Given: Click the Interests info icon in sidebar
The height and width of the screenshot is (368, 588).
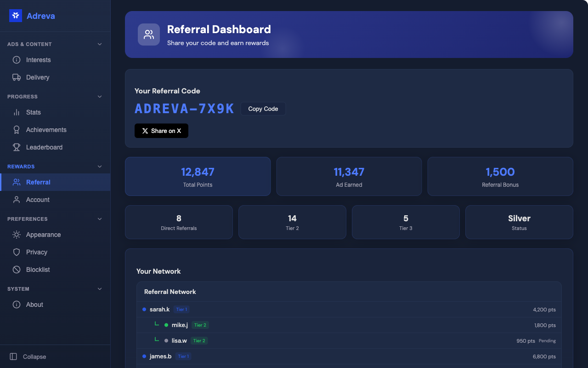Looking at the screenshot, I should coord(17,60).
